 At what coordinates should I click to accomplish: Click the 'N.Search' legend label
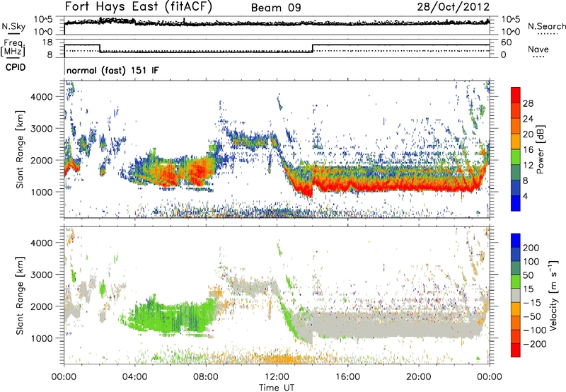pyautogui.click(x=546, y=26)
